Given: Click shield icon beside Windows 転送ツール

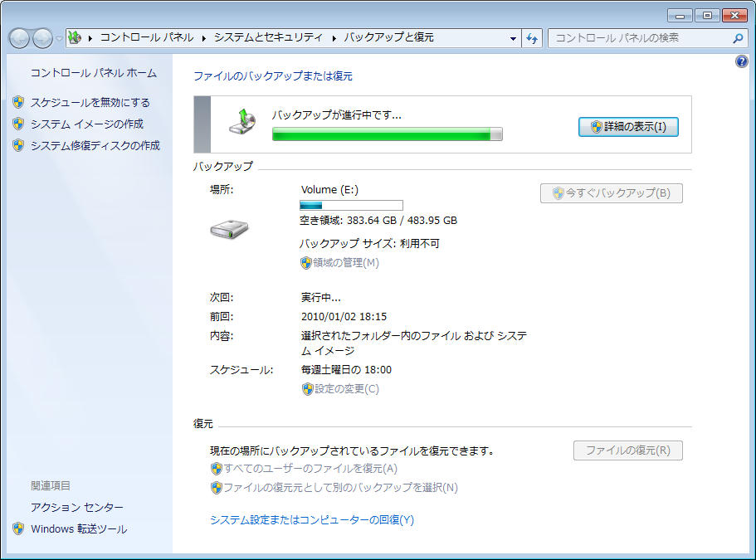Looking at the screenshot, I should [18, 528].
